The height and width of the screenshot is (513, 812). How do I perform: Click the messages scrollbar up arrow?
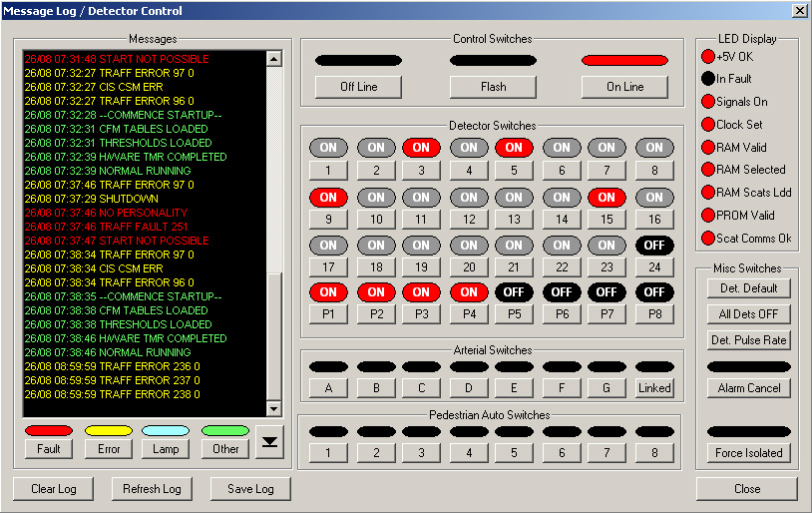(274, 59)
